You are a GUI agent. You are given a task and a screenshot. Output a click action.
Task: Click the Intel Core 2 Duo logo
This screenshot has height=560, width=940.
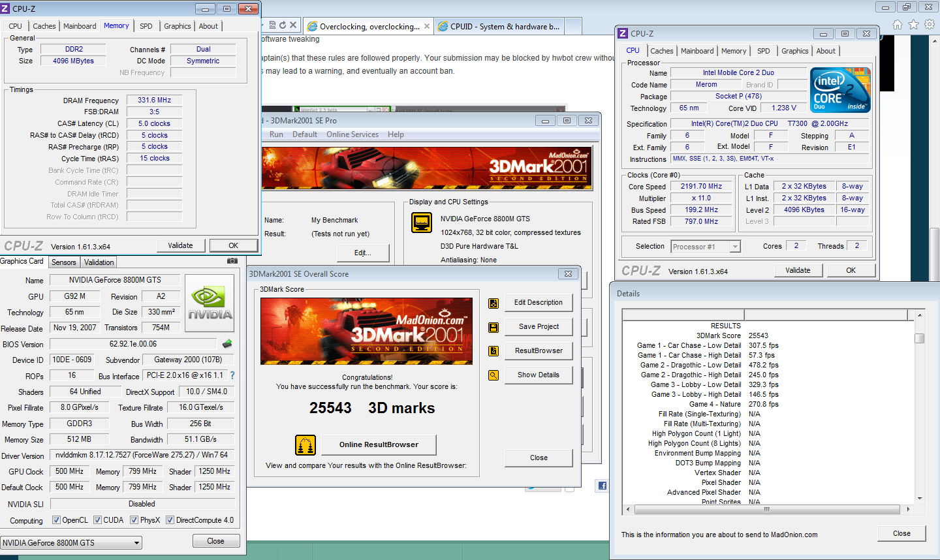pos(841,90)
